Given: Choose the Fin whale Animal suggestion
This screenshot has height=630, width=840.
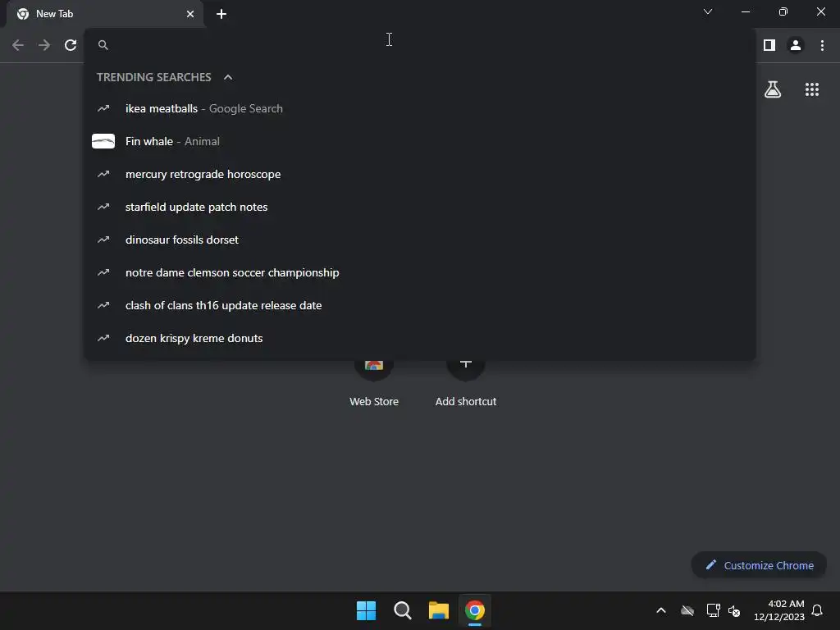Looking at the screenshot, I should pos(420,141).
